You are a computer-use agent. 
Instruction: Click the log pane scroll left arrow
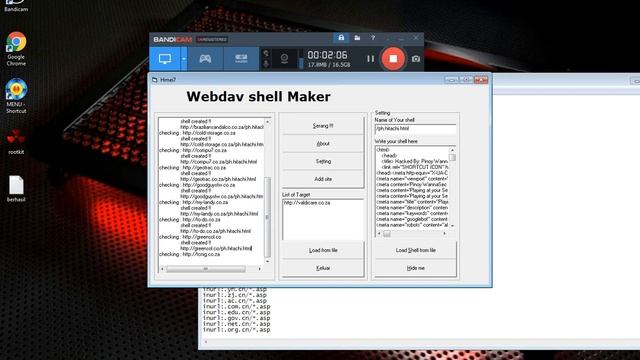[162, 269]
